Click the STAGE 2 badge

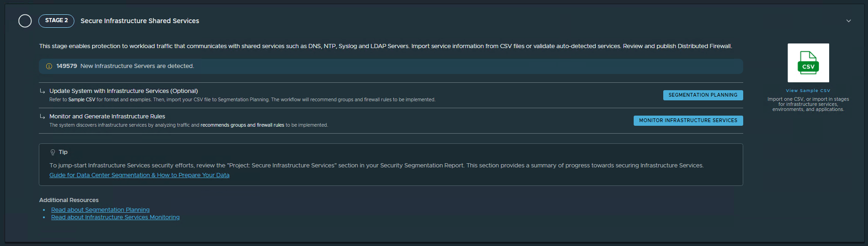click(56, 21)
